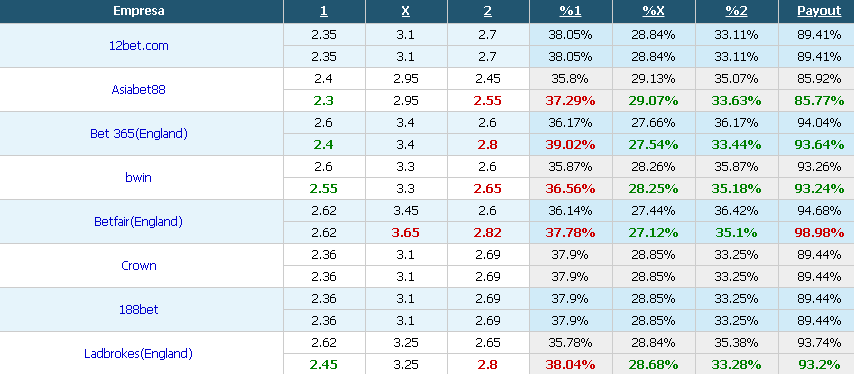Viewport: 854px width, 374px height.
Task: Select Betfair's red 3.65 draw odds
Action: [x=406, y=233]
